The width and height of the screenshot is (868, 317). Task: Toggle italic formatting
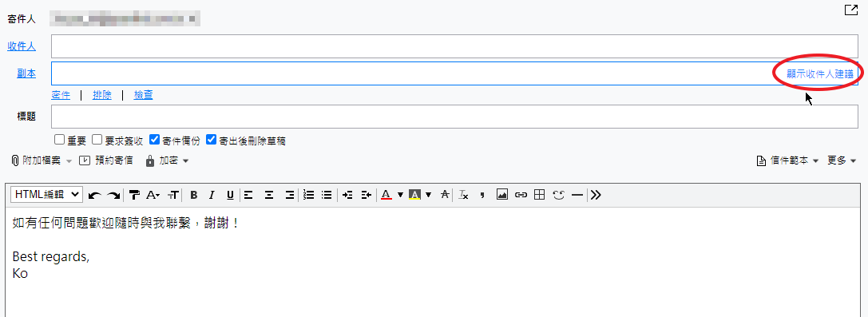point(212,195)
